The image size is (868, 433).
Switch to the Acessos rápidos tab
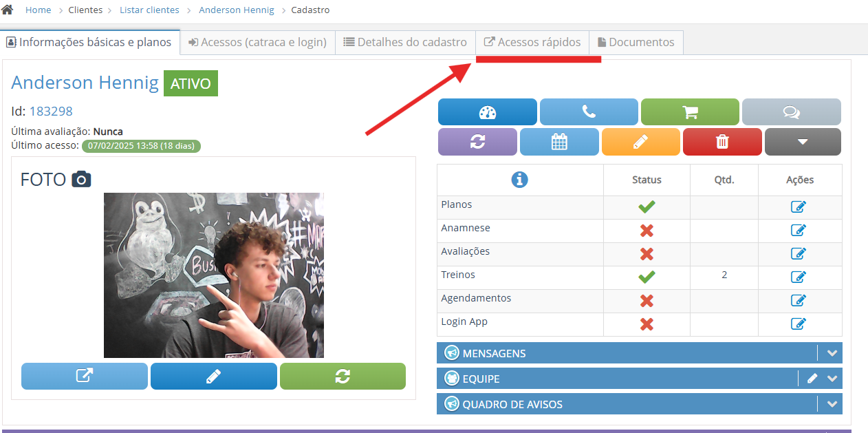(532, 42)
